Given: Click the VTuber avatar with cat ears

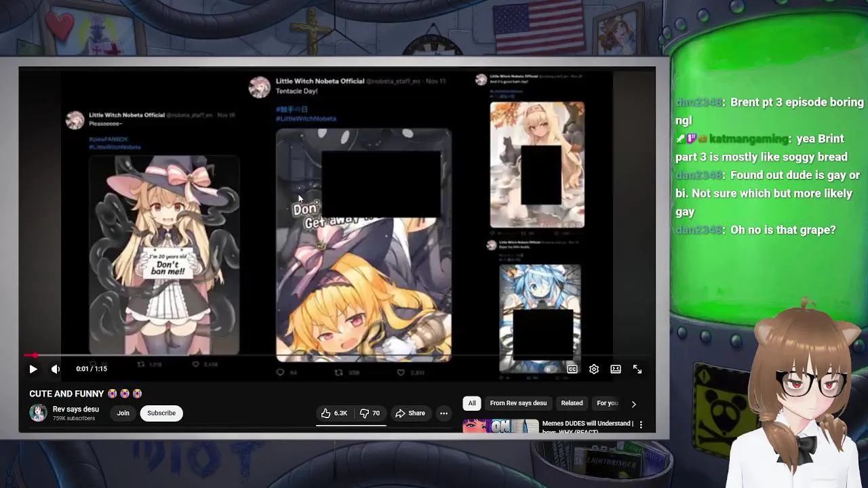Looking at the screenshot, I should click(x=799, y=393).
